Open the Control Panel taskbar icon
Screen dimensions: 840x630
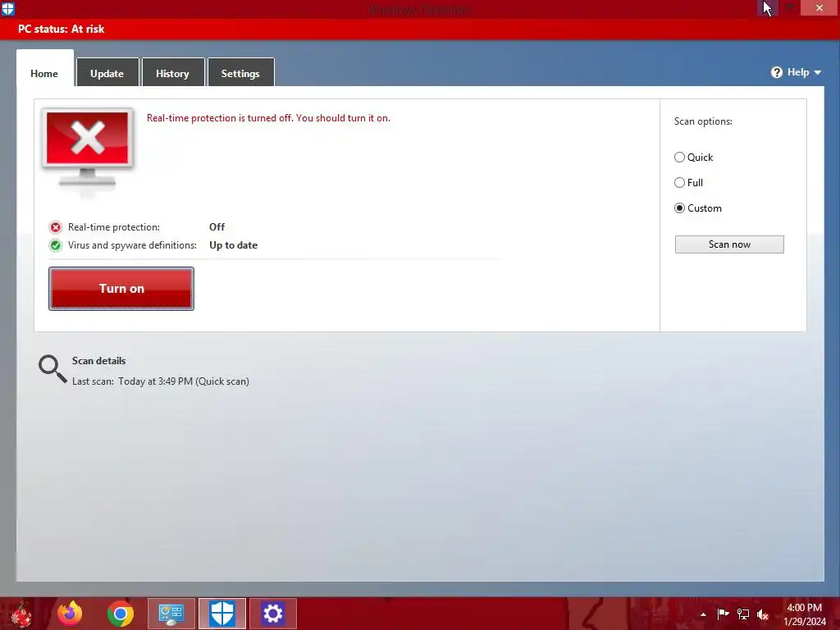(x=171, y=614)
